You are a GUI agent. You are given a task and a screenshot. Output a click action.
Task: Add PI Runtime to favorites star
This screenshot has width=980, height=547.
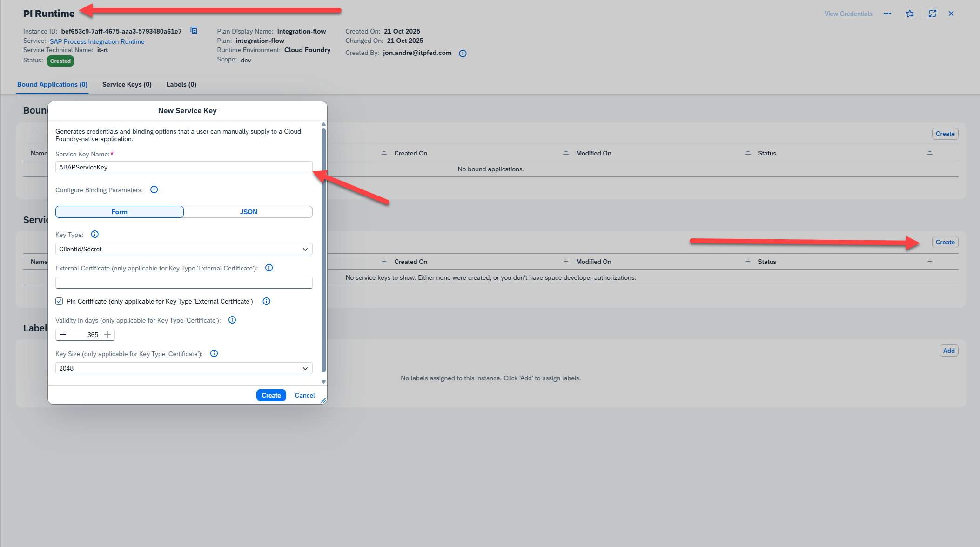click(910, 14)
